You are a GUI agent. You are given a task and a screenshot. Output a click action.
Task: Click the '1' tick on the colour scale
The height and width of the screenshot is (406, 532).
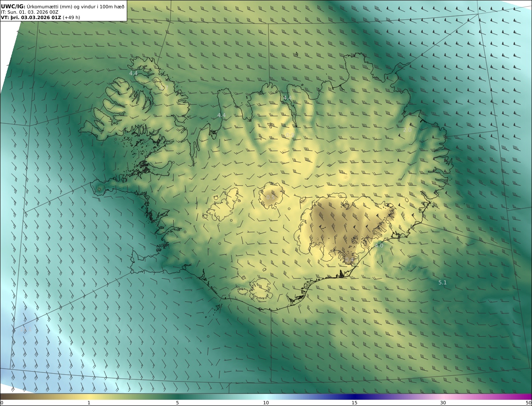[x=89, y=403]
